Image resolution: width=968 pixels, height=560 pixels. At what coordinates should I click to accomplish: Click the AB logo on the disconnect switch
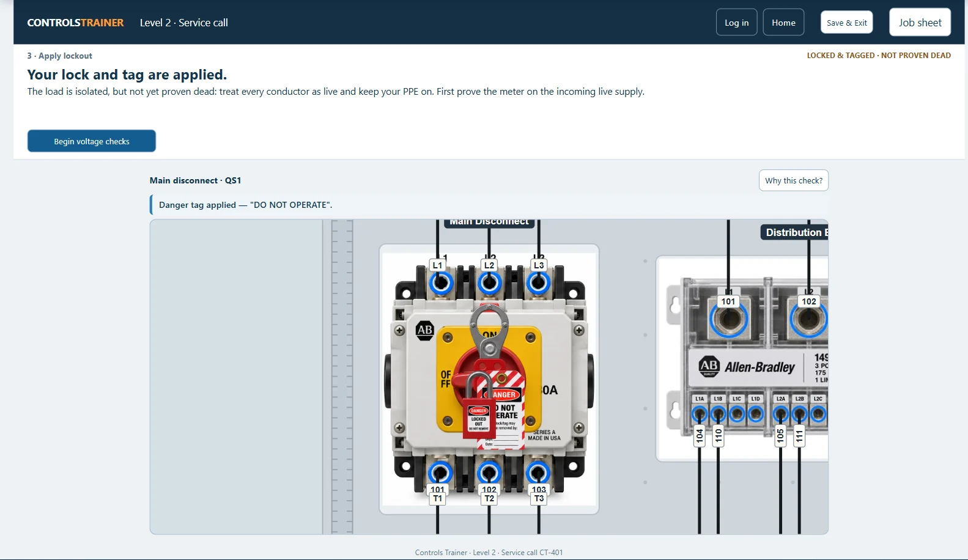[424, 330]
